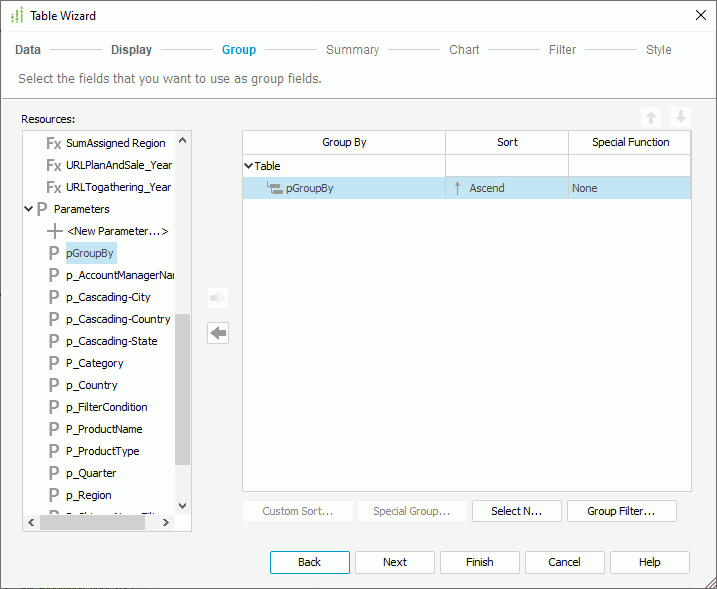717x589 pixels.
Task: Select p_Cascading-Country parameter
Action: pyautogui.click(x=118, y=319)
